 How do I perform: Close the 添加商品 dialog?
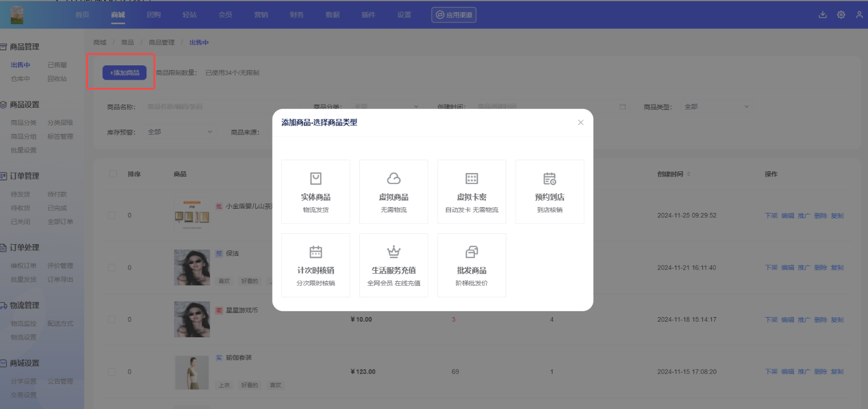[580, 123]
